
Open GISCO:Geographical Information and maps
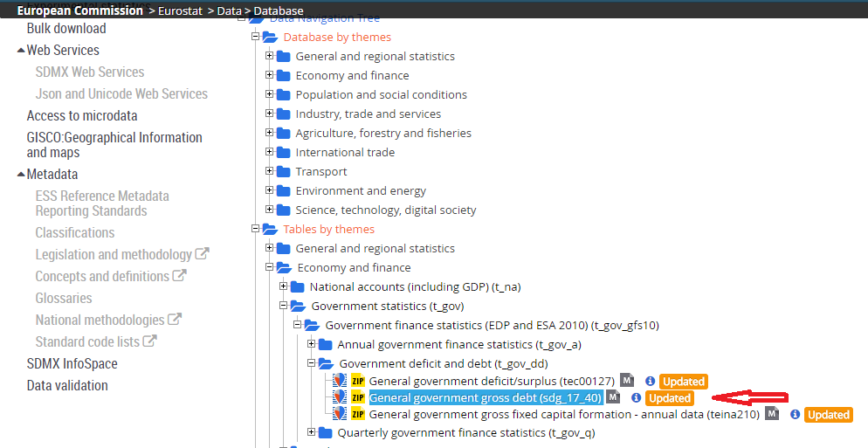[x=114, y=145]
